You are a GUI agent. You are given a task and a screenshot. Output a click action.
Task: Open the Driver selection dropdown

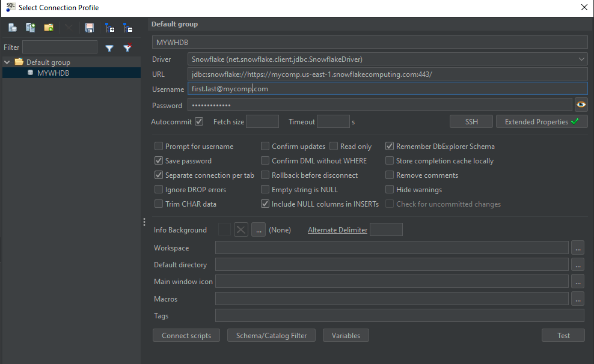tap(581, 58)
